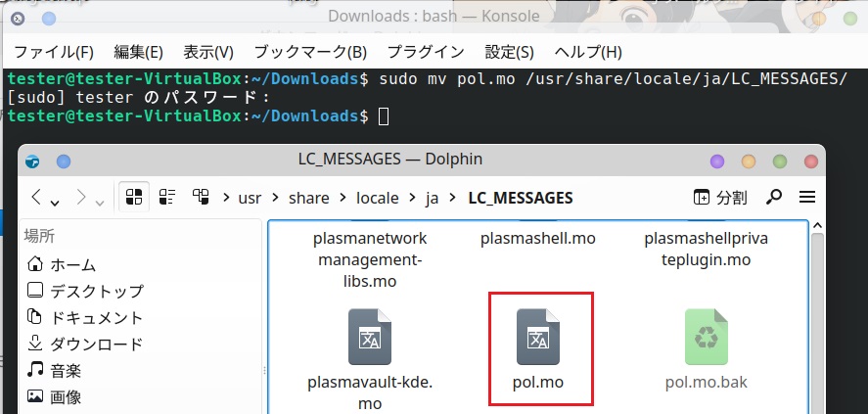Navigate to 'locale' in the breadcrumb path
868x414 pixels.
[x=376, y=197]
